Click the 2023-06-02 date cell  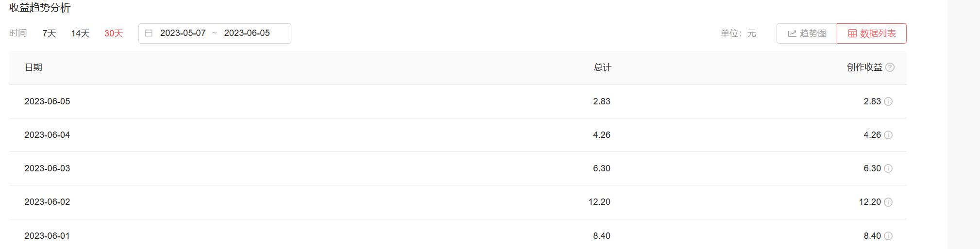[47, 202]
